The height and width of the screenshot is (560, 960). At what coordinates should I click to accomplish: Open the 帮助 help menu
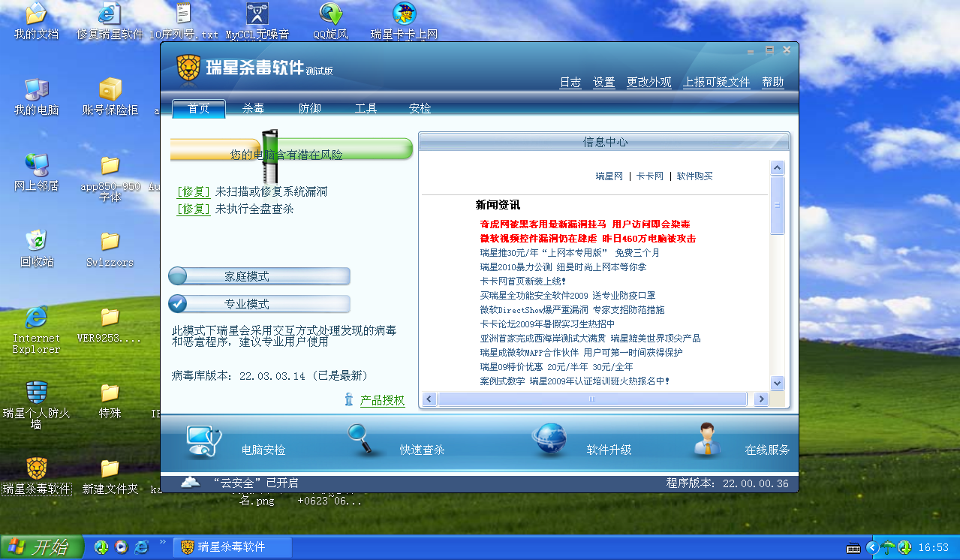[x=773, y=83]
